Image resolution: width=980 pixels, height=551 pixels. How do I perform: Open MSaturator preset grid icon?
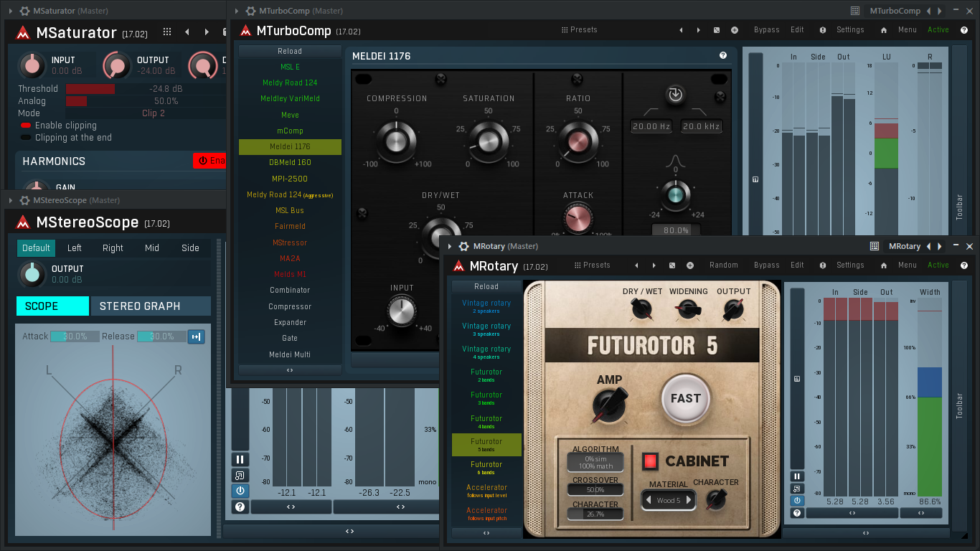167,32
